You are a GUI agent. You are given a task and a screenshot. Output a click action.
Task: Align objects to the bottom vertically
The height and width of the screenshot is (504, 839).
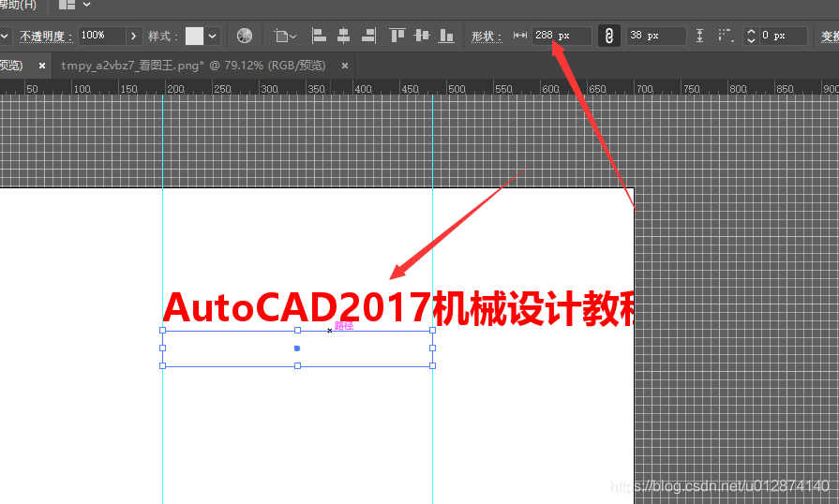(446, 36)
